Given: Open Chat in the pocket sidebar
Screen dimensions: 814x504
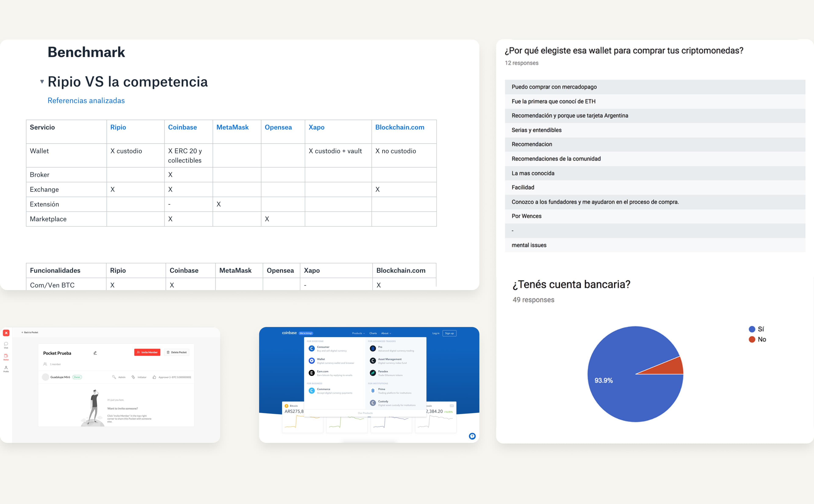Looking at the screenshot, I should pyautogui.click(x=6, y=345).
